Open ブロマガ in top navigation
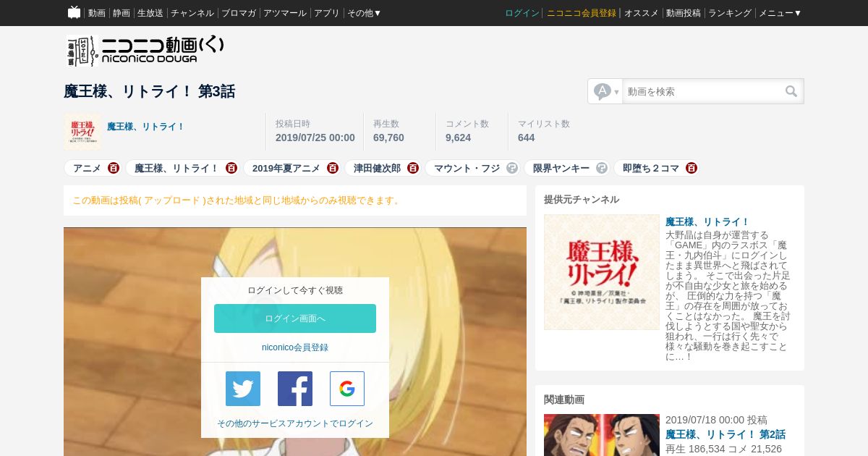Screen dimensions: 868x456 239,13
